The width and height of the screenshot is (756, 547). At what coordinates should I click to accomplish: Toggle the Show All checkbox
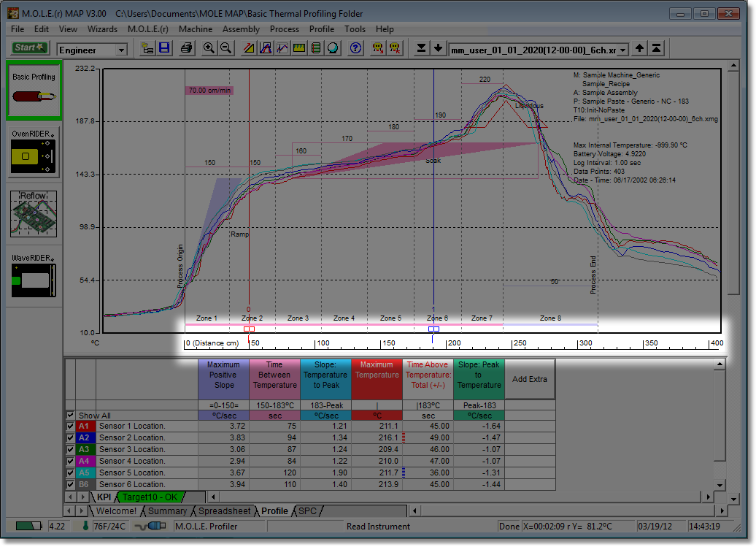pos(70,416)
